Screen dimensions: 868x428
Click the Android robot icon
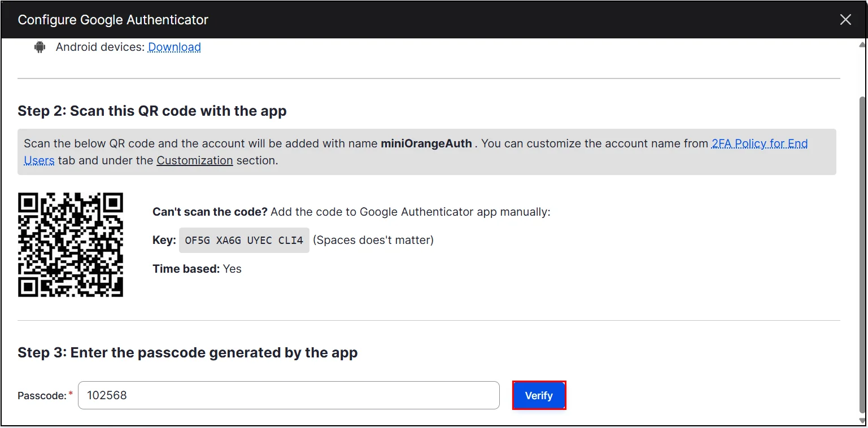40,47
